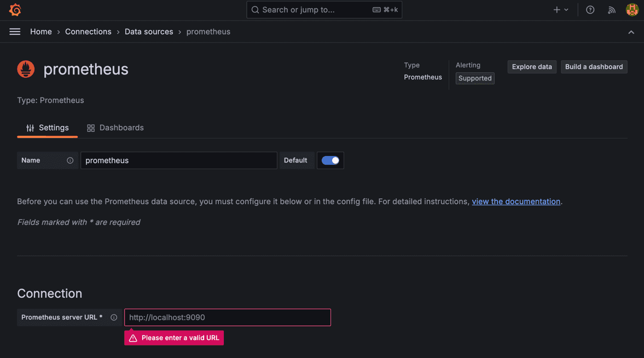
Task: Click the Supported alerting badge
Action: point(475,78)
